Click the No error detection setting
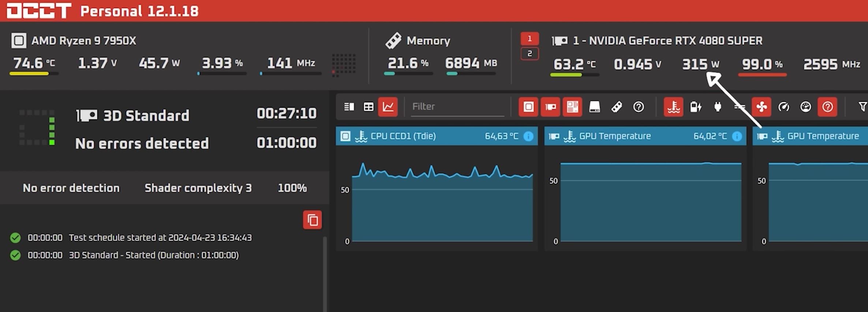This screenshot has width=868, height=312. pyautogui.click(x=71, y=188)
